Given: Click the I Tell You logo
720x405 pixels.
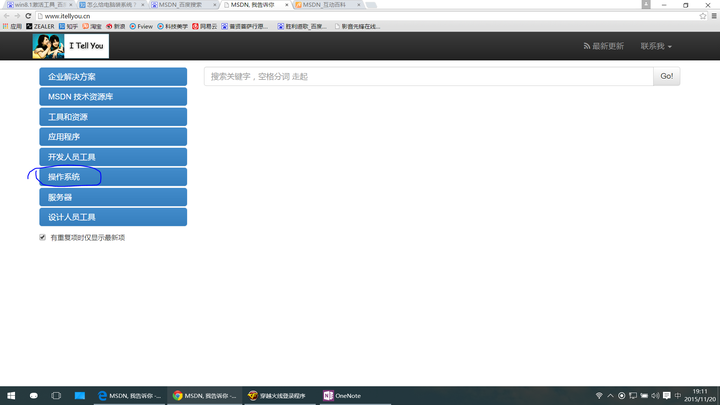Looking at the screenshot, I should (71, 46).
